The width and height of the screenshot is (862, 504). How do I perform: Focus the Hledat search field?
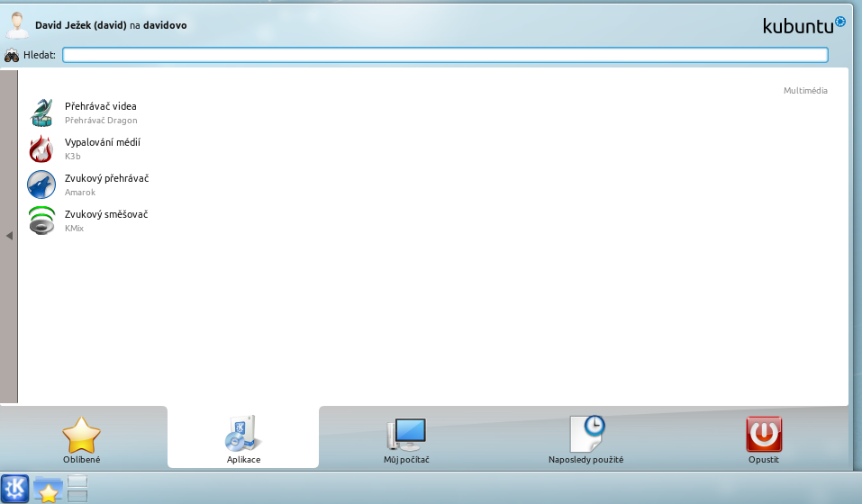coord(445,55)
